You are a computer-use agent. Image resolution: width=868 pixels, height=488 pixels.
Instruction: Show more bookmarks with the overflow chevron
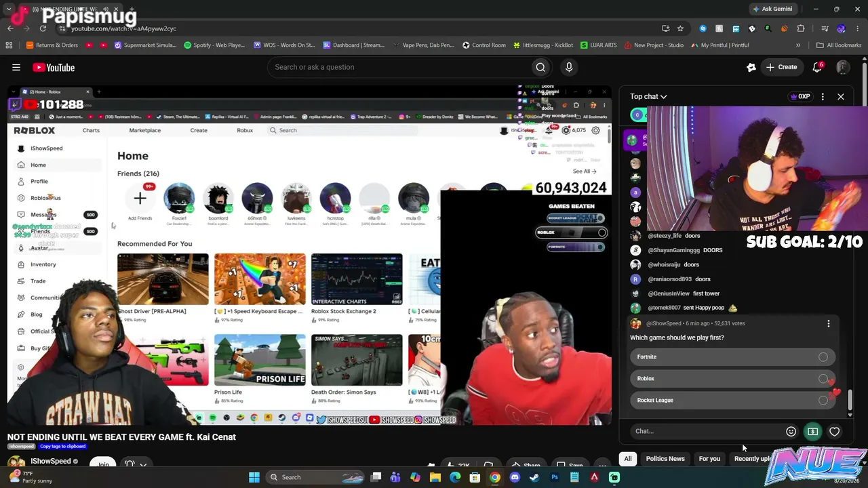pos(798,45)
